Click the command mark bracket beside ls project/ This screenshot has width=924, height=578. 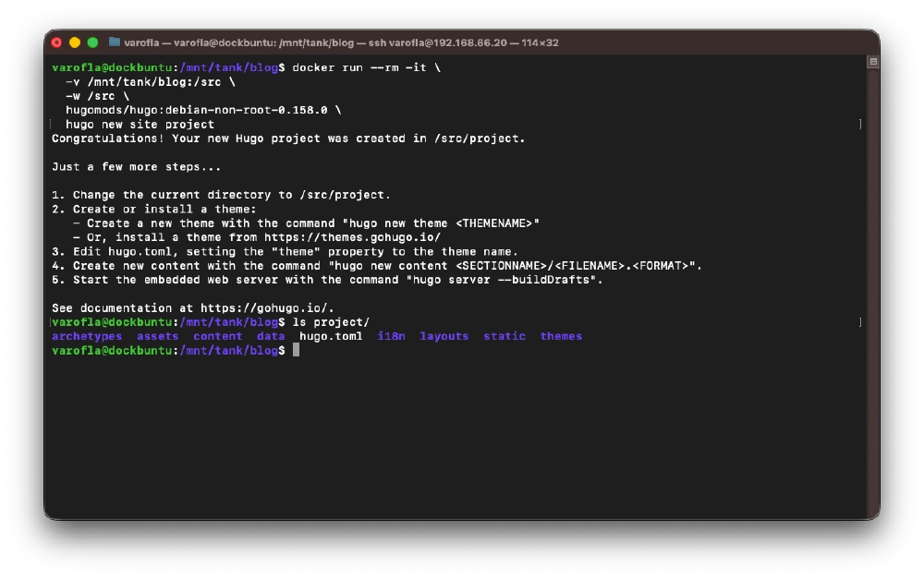pos(860,322)
